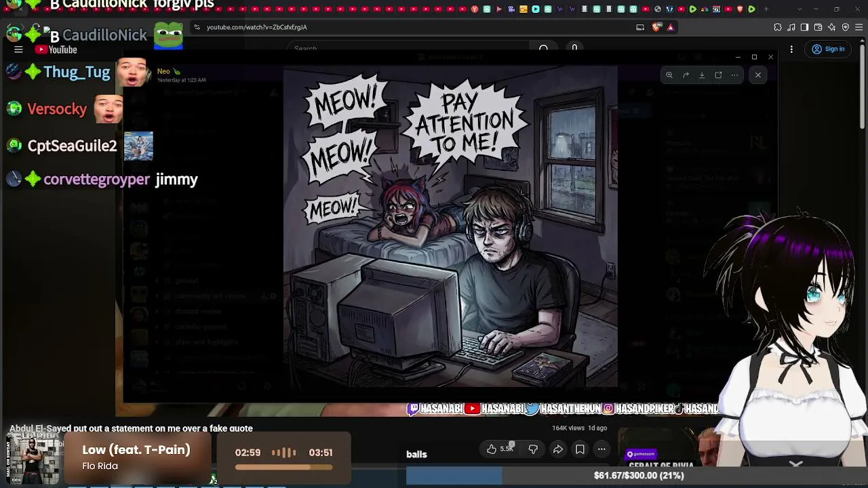The width and height of the screenshot is (868, 488).
Task: Open a new browser tab
Action: 766,9
